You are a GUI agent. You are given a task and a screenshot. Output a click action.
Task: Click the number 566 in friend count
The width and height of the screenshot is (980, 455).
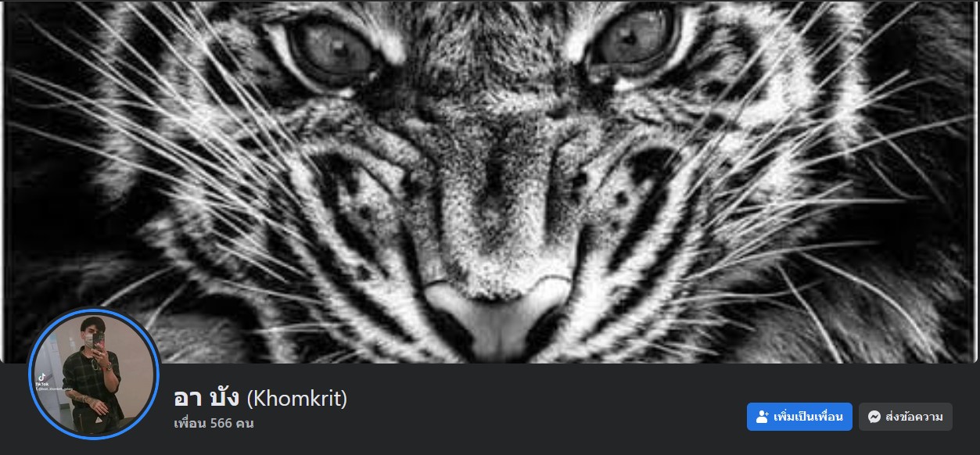point(221,424)
